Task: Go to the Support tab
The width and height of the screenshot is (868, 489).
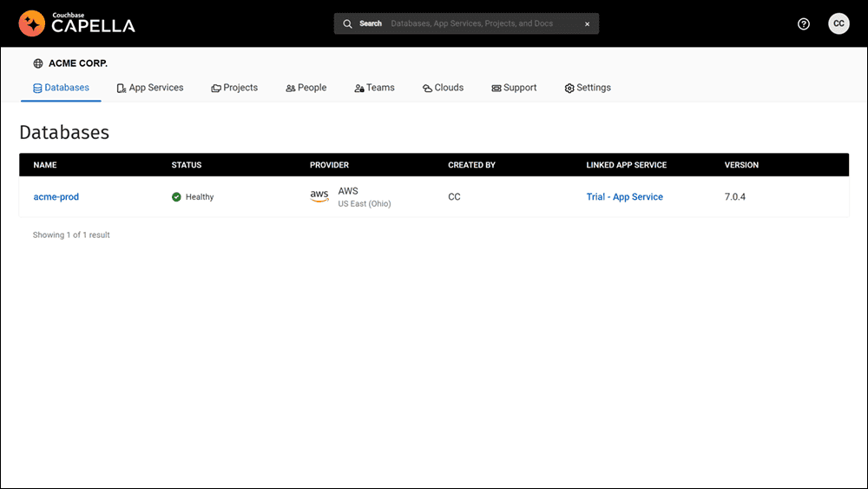Action: [514, 88]
